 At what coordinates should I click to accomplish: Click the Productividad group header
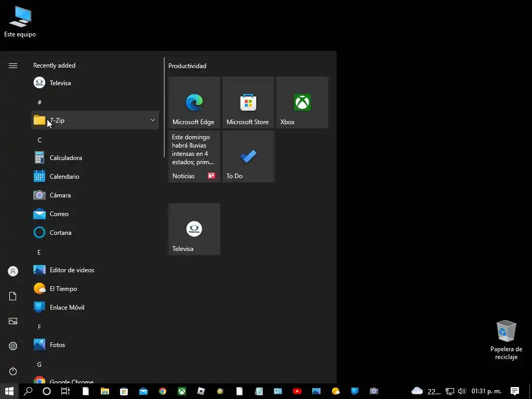(187, 66)
